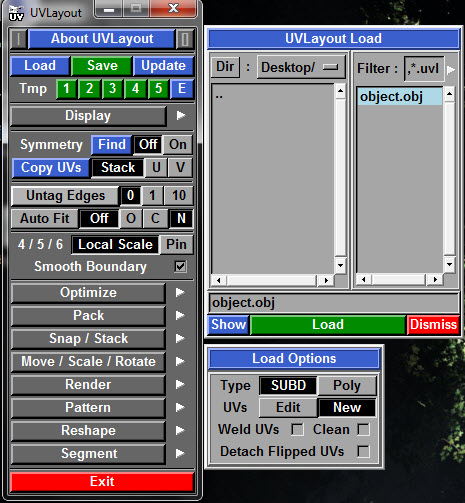Expand the Snap / Stack arrow
The height and width of the screenshot is (503, 465).
click(180, 338)
